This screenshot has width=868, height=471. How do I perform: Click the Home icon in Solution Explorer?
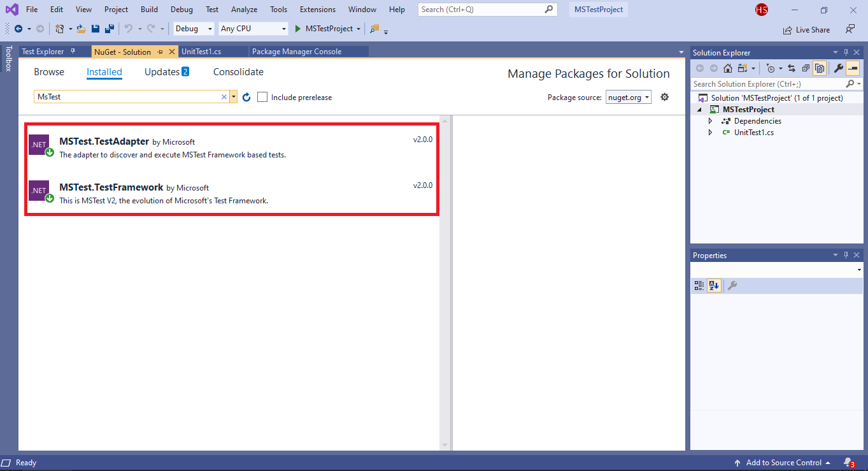727,68
